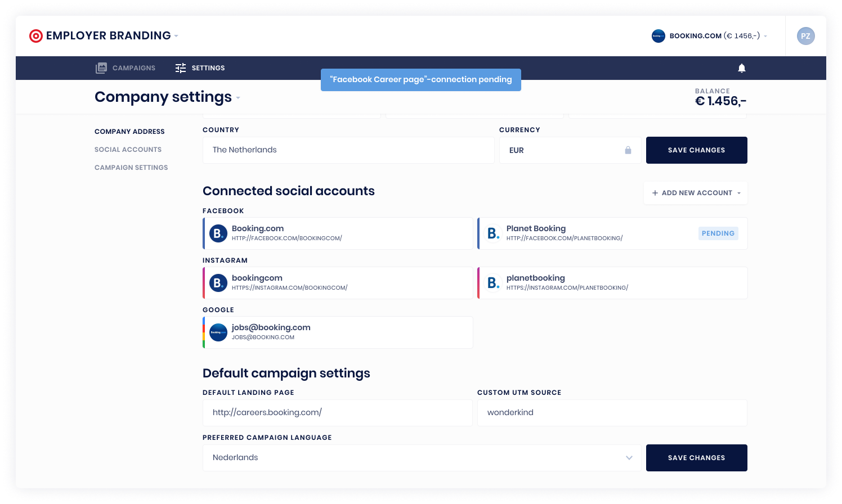The width and height of the screenshot is (842, 504).
Task: Open the Booking.com Facebook account card
Action: (x=338, y=233)
